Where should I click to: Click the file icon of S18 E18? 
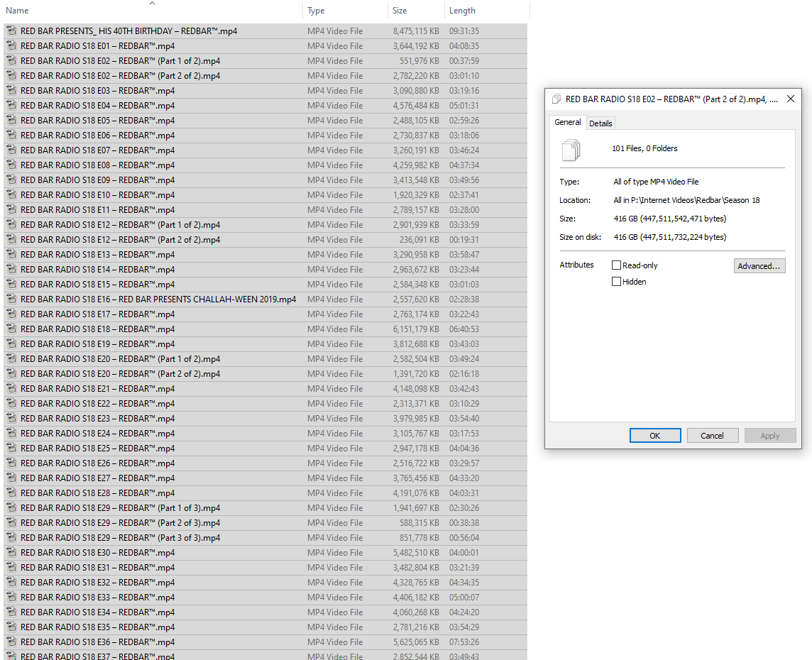11,329
